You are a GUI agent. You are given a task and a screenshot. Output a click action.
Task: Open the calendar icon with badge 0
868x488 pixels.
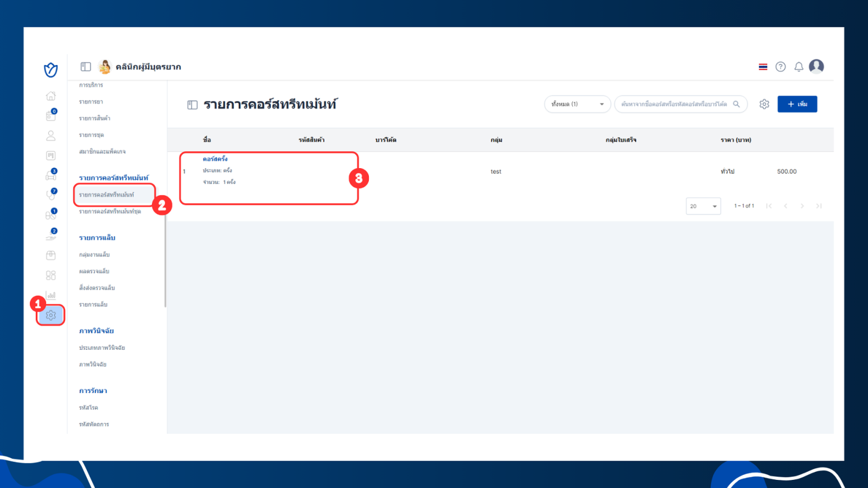click(51, 116)
